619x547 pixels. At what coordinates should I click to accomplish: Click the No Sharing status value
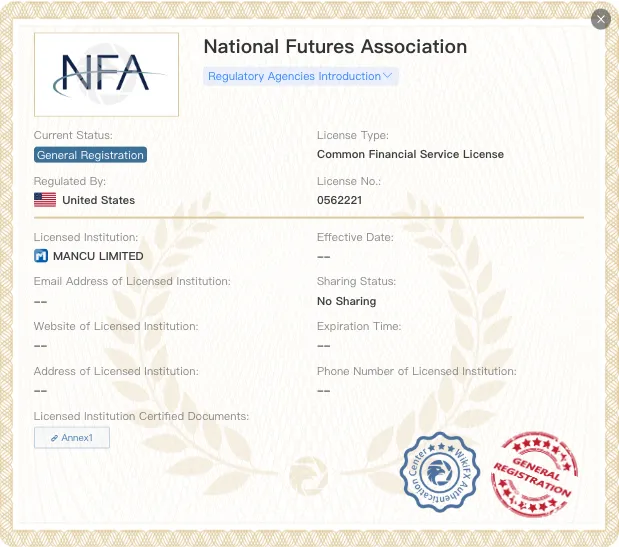[346, 301]
